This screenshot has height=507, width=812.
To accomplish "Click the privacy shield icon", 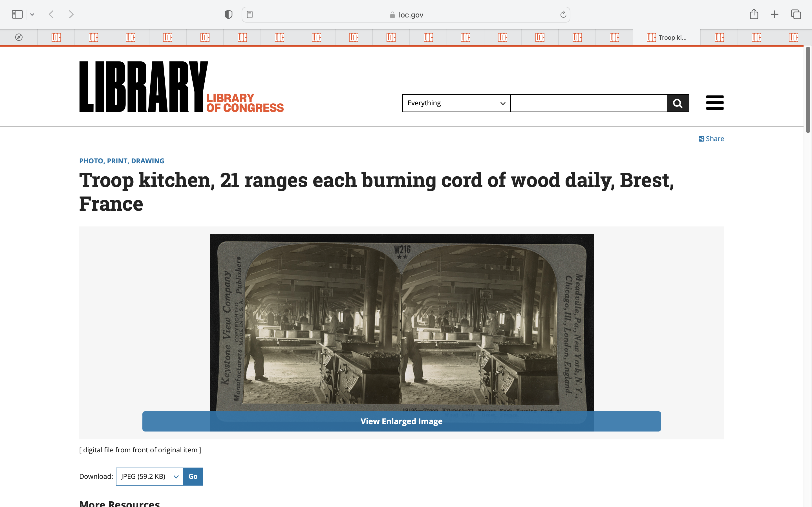I will tap(228, 14).
